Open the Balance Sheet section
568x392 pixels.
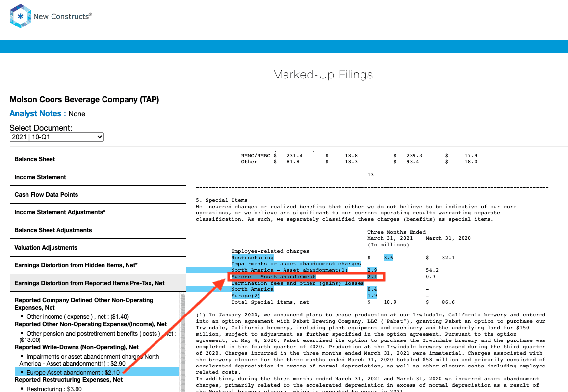click(98, 159)
